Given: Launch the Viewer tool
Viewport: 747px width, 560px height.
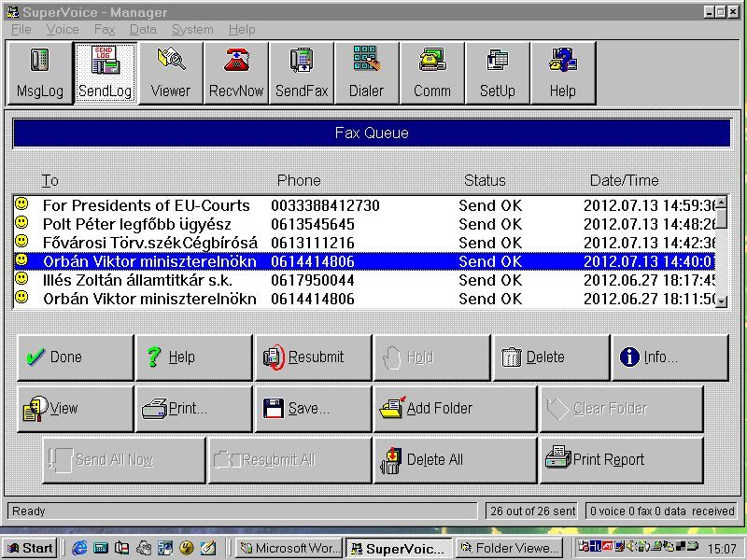Looking at the screenshot, I should pos(171,73).
